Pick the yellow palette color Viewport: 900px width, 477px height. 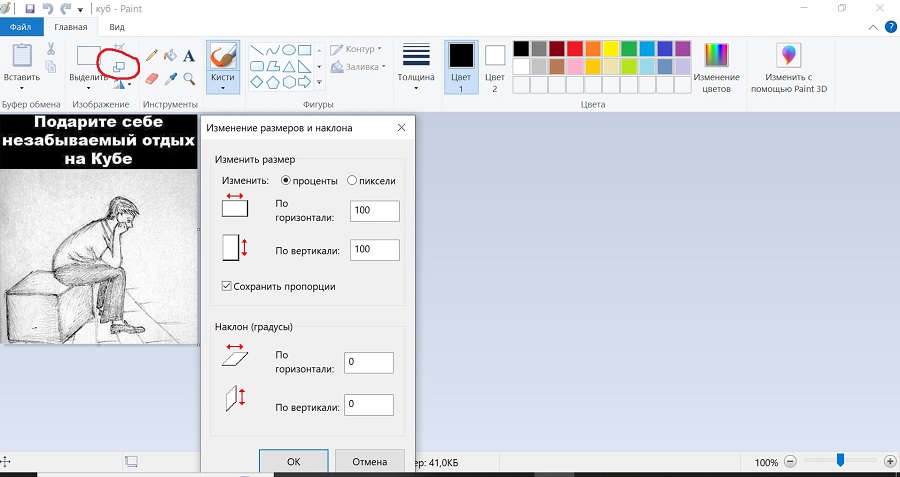[611, 48]
